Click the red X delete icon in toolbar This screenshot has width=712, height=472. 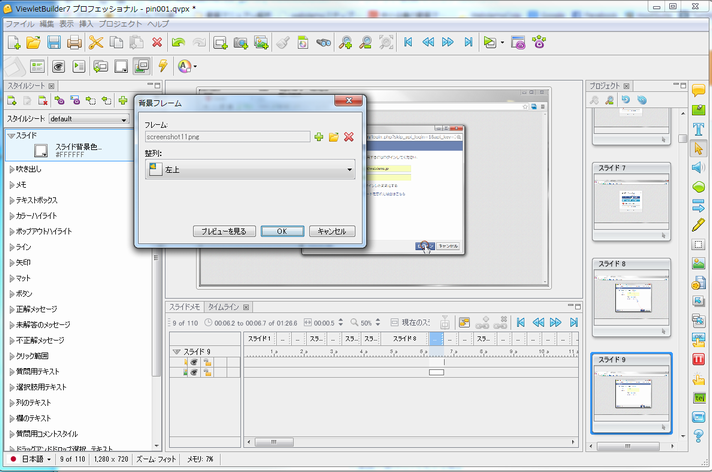pos(157,42)
